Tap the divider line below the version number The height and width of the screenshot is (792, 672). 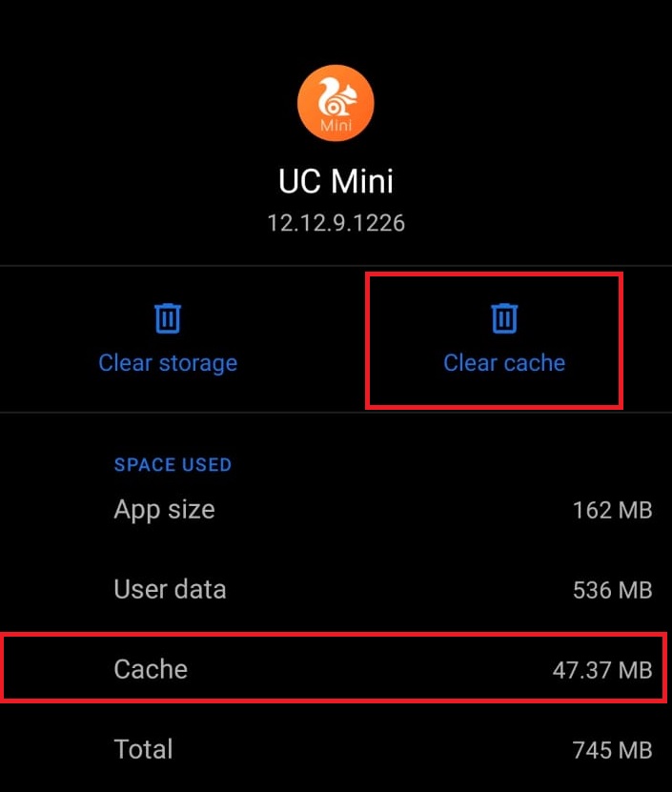pos(336,266)
